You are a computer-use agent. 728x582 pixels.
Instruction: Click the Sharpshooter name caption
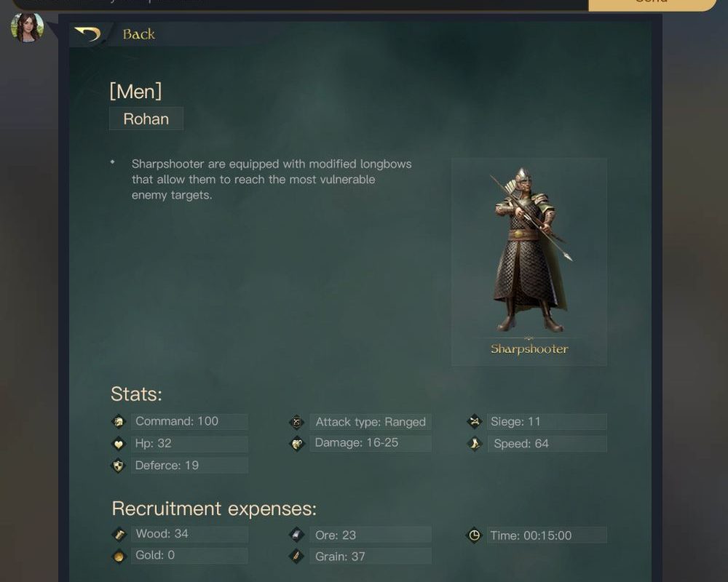(x=529, y=349)
